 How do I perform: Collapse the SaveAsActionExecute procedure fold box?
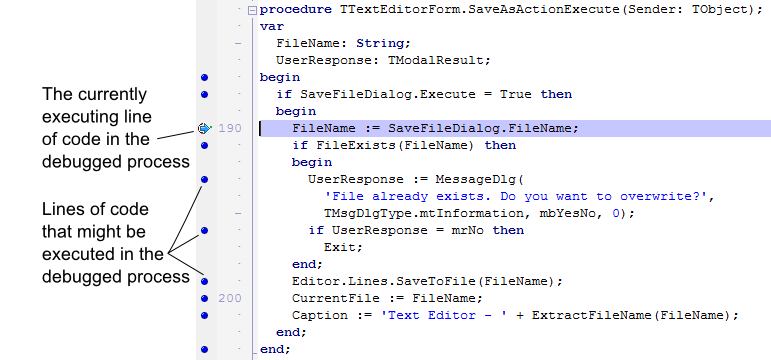pyautogui.click(x=252, y=10)
